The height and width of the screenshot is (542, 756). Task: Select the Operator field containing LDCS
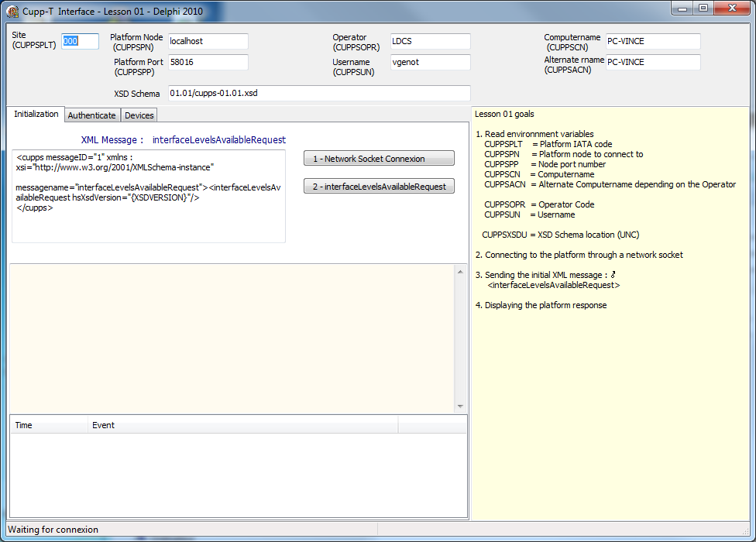(x=430, y=41)
